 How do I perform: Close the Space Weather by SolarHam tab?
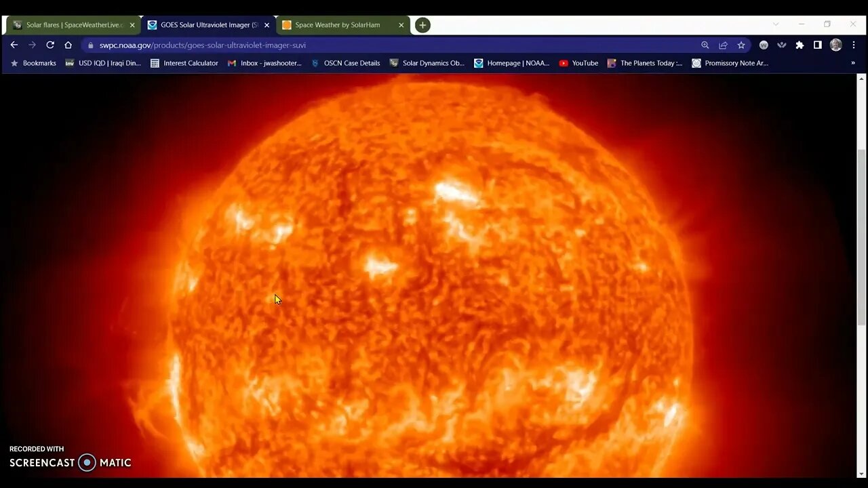(x=401, y=25)
